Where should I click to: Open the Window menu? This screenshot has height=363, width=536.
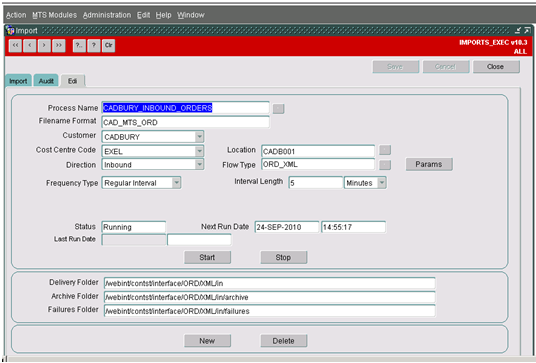pyautogui.click(x=191, y=15)
